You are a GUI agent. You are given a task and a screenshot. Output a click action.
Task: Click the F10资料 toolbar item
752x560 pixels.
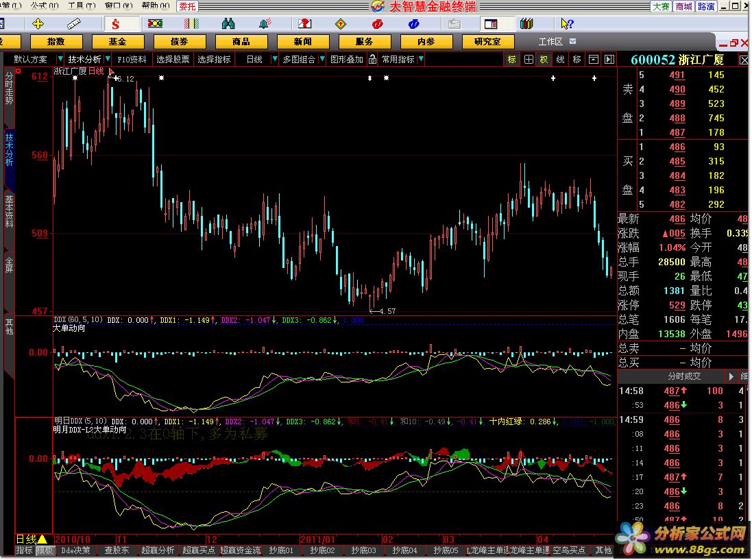click(132, 60)
